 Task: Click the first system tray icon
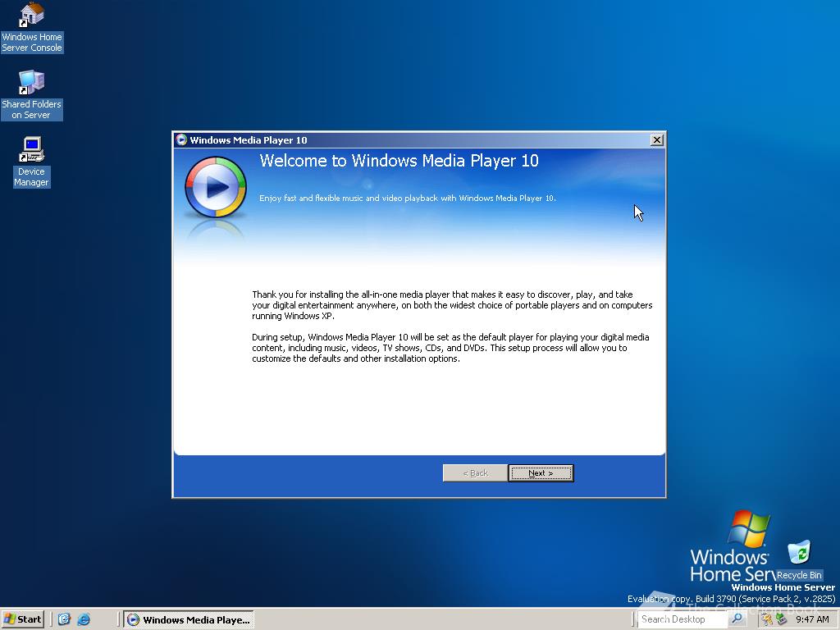[x=768, y=619]
